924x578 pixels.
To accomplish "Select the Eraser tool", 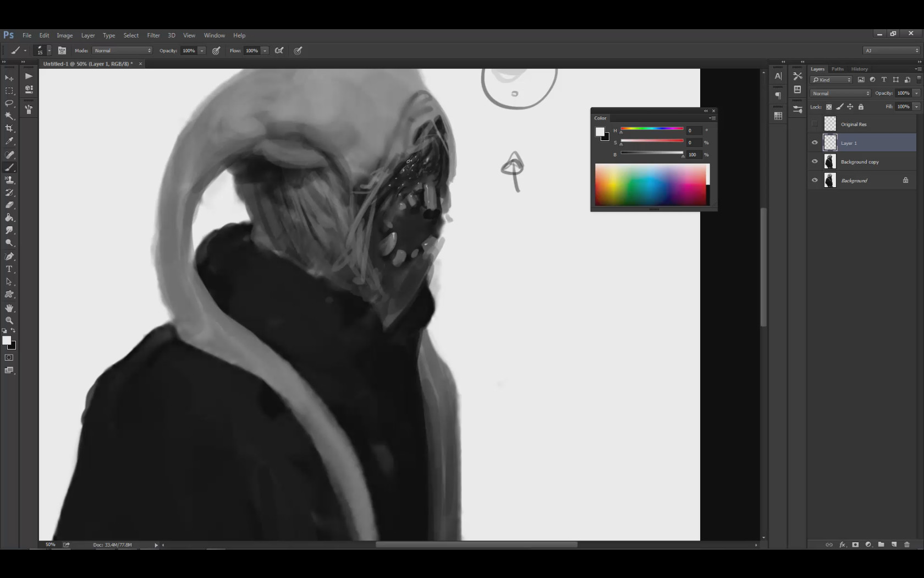I will point(9,205).
